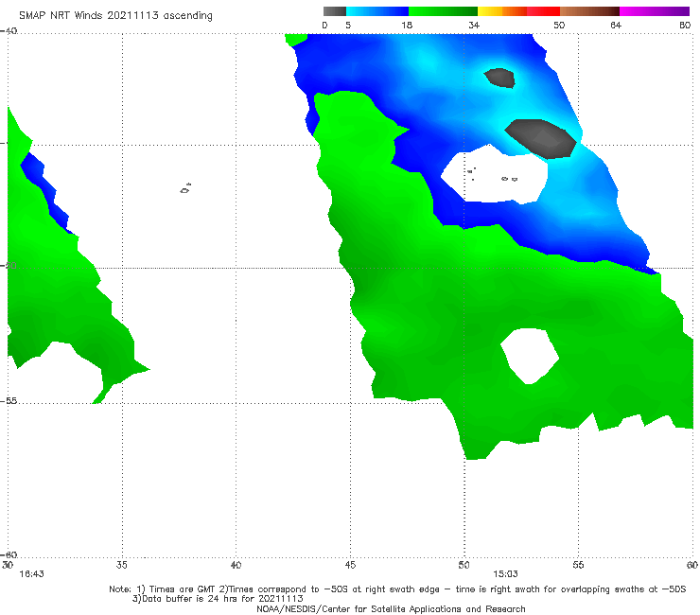This screenshot has height=615, width=700.
Task: Click the longitude axis label '45'
Action: 350,565
